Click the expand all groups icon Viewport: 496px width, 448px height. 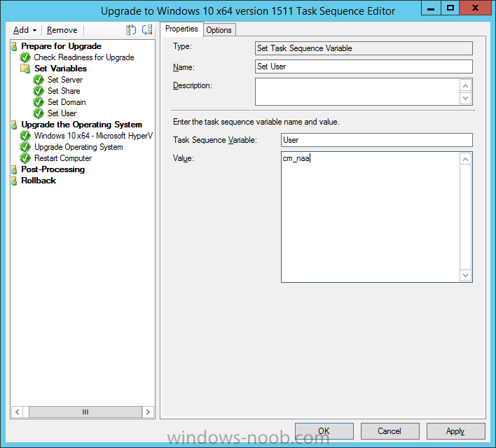coord(130,30)
